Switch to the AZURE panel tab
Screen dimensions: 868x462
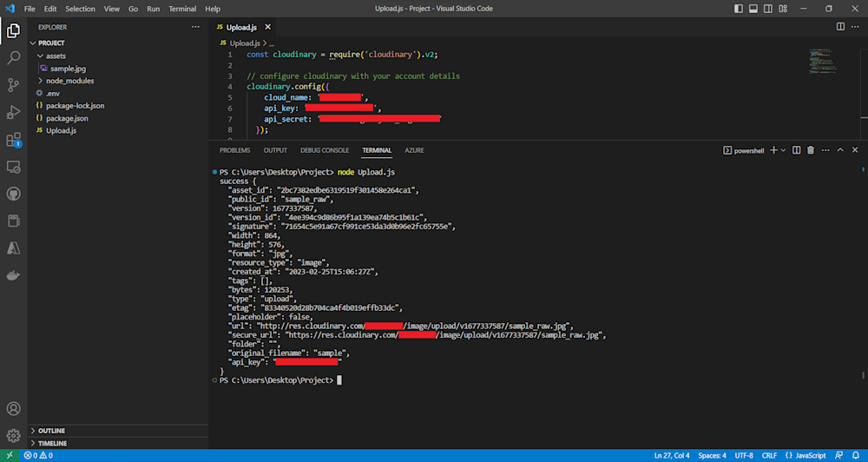pos(414,150)
